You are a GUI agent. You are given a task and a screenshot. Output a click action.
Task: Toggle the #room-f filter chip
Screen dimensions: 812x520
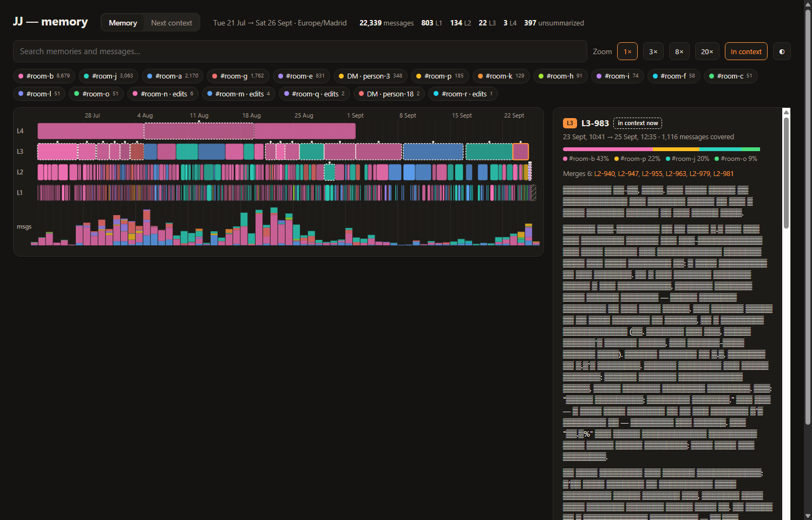(x=674, y=76)
